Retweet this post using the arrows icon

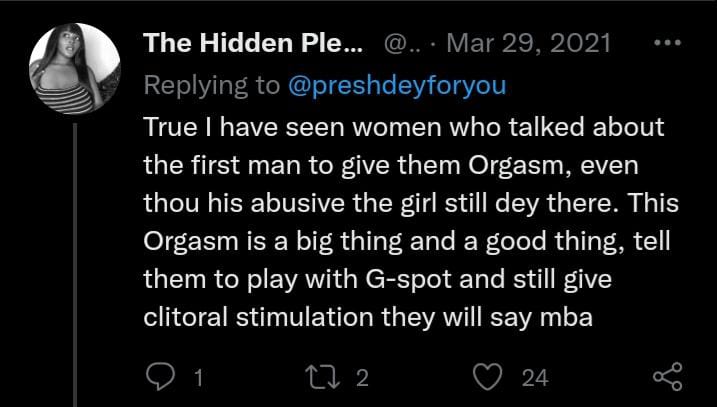pyautogui.click(x=324, y=377)
